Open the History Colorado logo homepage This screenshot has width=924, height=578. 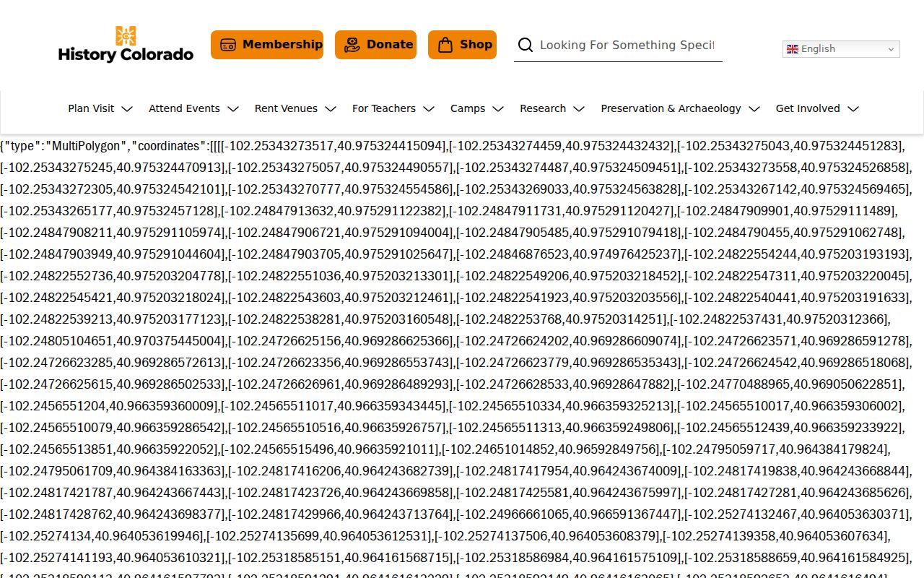(126, 45)
